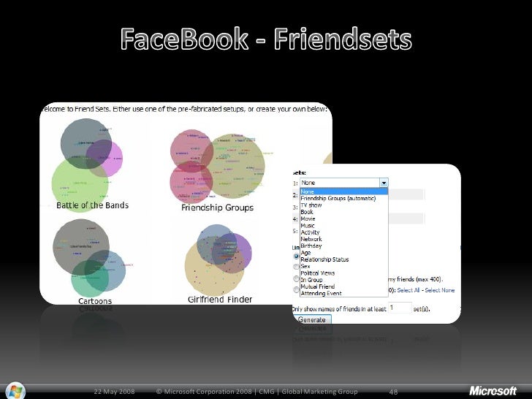Focus the minimum sets number field
Image resolution: width=532 pixels, height=399 pixels.
[x=400, y=308]
